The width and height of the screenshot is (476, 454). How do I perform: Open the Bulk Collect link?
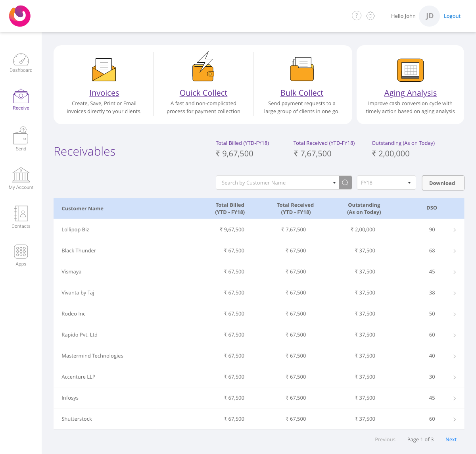[302, 93]
